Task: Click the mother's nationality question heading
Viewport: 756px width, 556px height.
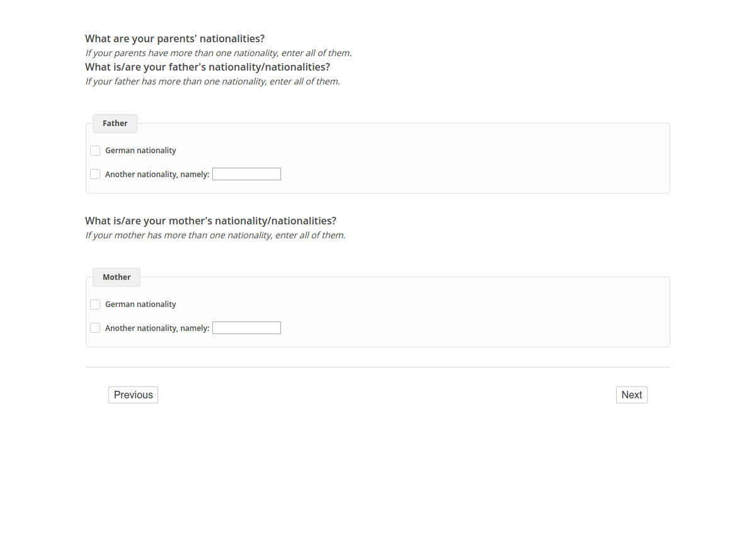Action: 210,221
